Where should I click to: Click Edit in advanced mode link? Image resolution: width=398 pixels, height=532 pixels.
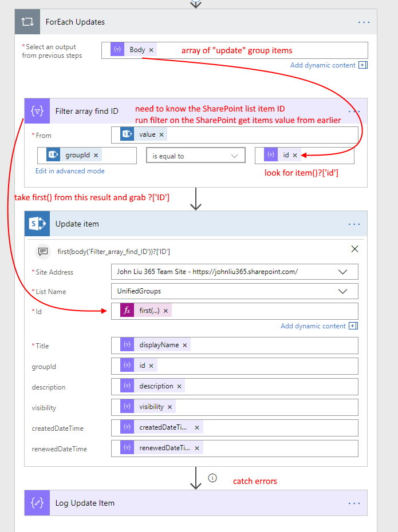pyautogui.click(x=70, y=171)
